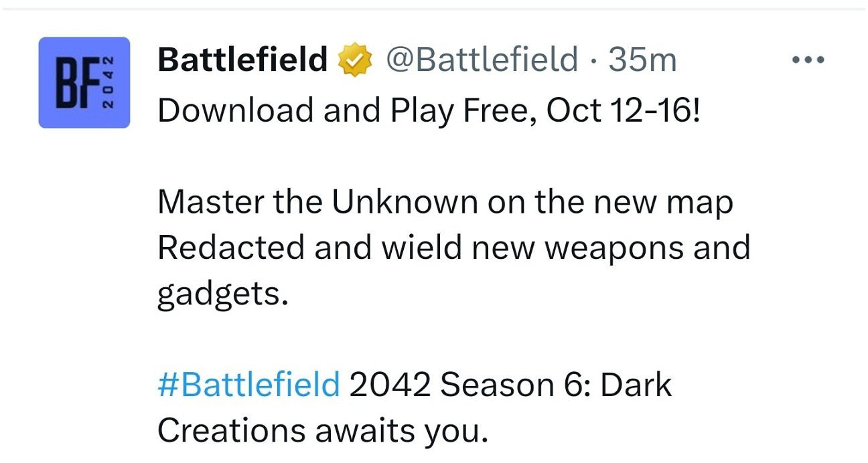Image resolution: width=868 pixels, height=463 pixels.
Task: Open the tweet via the 35m timestamp
Action: pyautogui.click(x=643, y=60)
